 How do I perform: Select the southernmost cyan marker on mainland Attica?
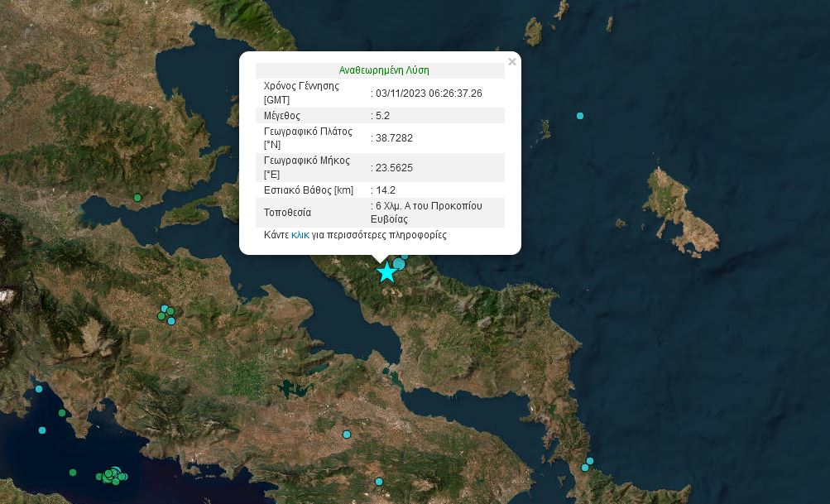tap(379, 482)
